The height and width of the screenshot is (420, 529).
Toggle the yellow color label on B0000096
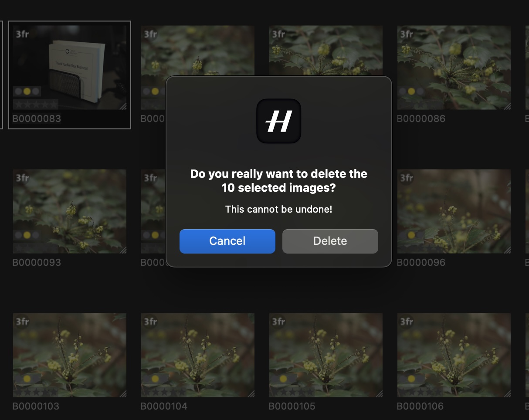tap(411, 235)
